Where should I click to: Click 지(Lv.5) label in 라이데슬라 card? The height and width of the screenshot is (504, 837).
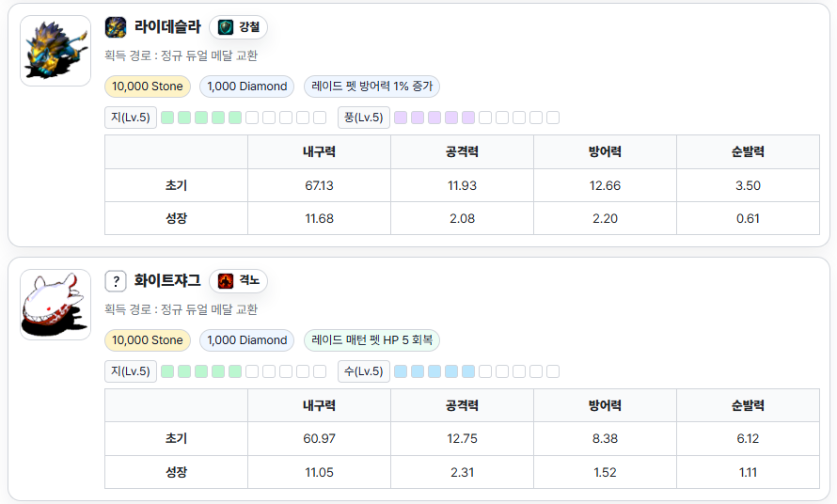coord(131,118)
